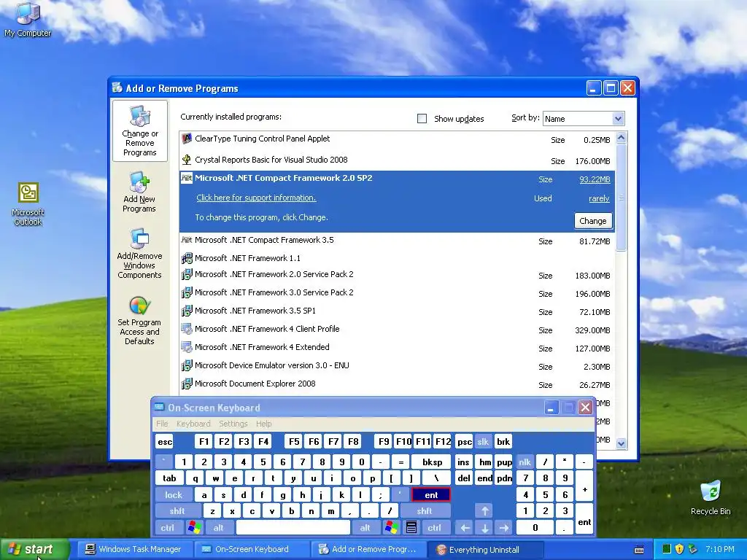Click the ClearType Tuning applet icon
Image resolution: width=747 pixels, height=560 pixels.
click(x=187, y=139)
